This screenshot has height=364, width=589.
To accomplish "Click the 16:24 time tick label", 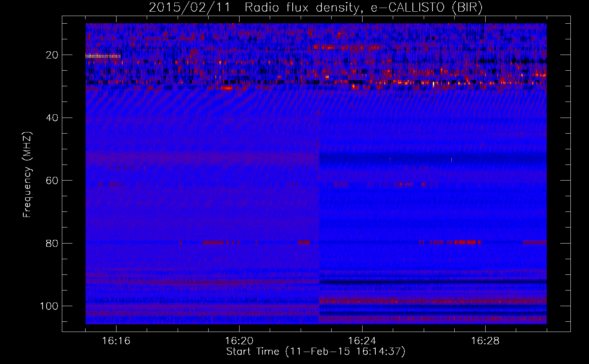I will coord(362,341).
